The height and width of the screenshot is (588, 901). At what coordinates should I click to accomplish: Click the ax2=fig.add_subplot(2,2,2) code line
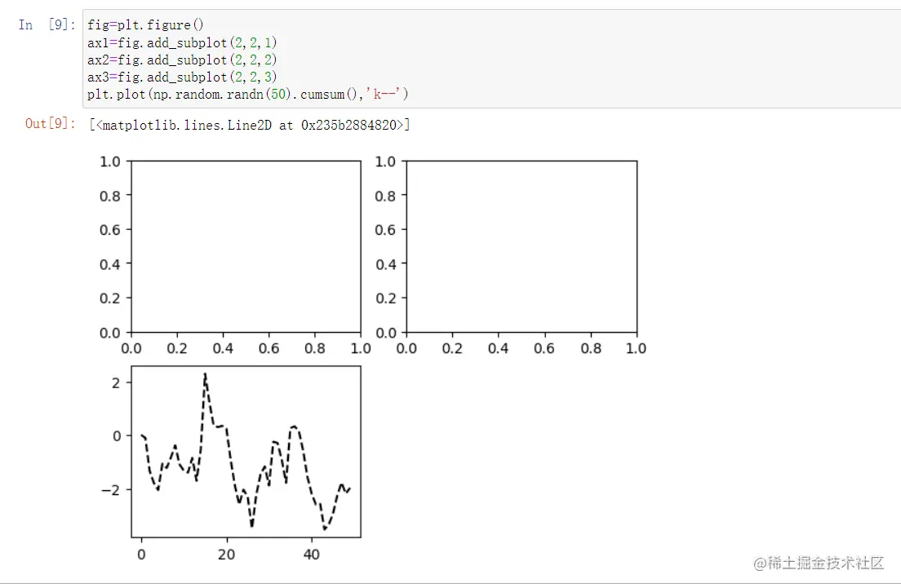(182, 60)
